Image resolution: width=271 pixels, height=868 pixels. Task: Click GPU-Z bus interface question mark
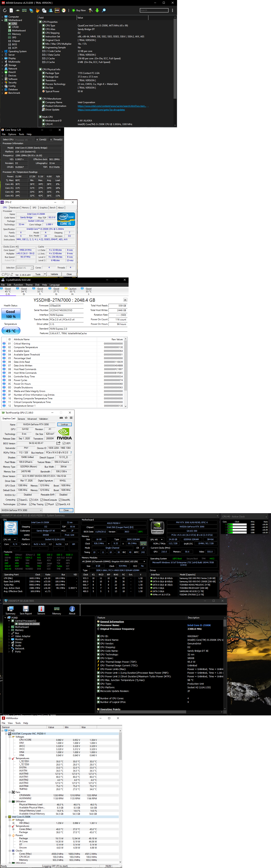[71, 453]
